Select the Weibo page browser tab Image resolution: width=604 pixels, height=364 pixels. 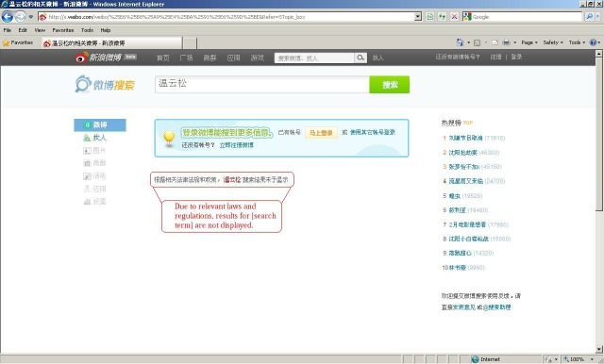tap(111, 43)
